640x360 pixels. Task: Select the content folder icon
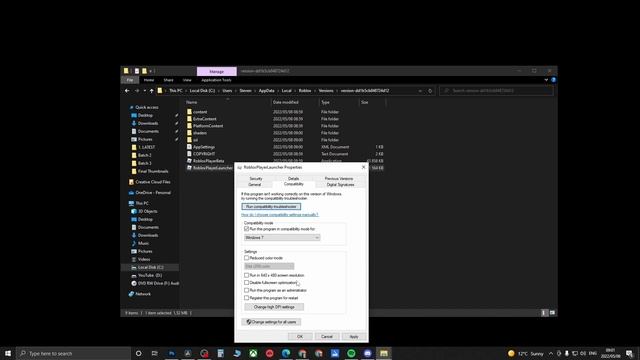(189, 111)
